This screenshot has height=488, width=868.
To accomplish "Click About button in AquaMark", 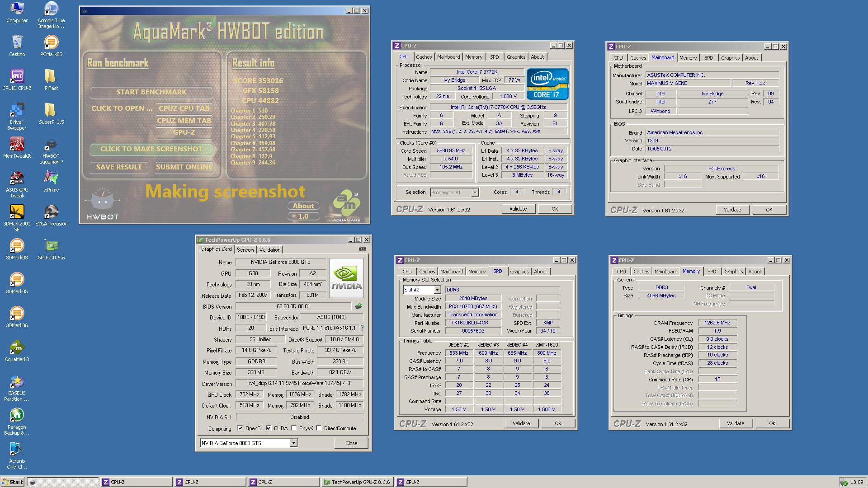I will pos(303,206).
